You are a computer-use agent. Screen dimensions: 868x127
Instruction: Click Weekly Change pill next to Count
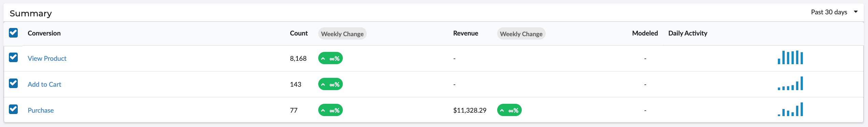point(342,34)
